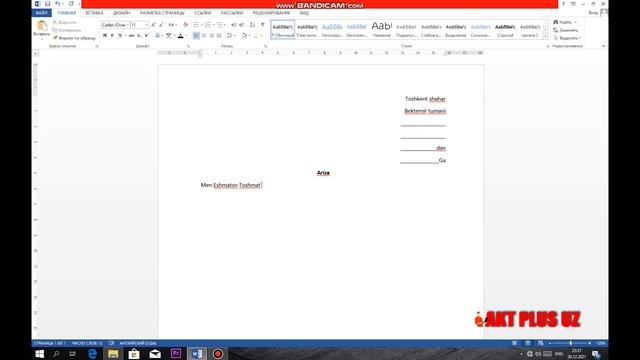Viewport: 640px width, 360px height.
Task: Switch to the ДИЗАЙН tab
Action: tap(122, 13)
